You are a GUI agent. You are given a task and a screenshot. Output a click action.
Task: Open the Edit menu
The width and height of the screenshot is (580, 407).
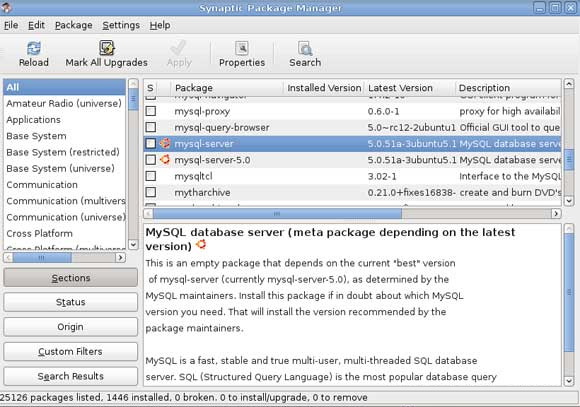pos(36,25)
